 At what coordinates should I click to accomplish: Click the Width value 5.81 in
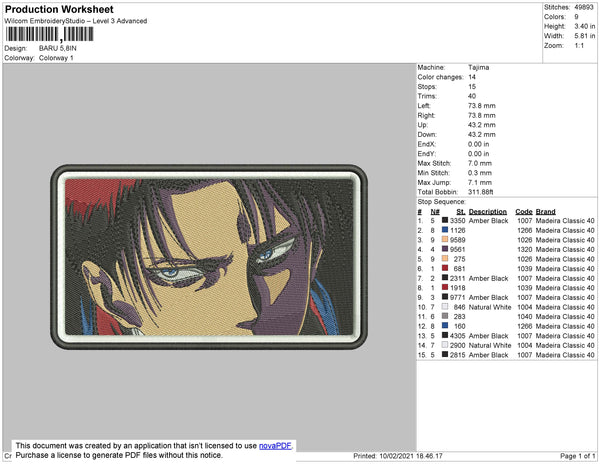(x=585, y=36)
